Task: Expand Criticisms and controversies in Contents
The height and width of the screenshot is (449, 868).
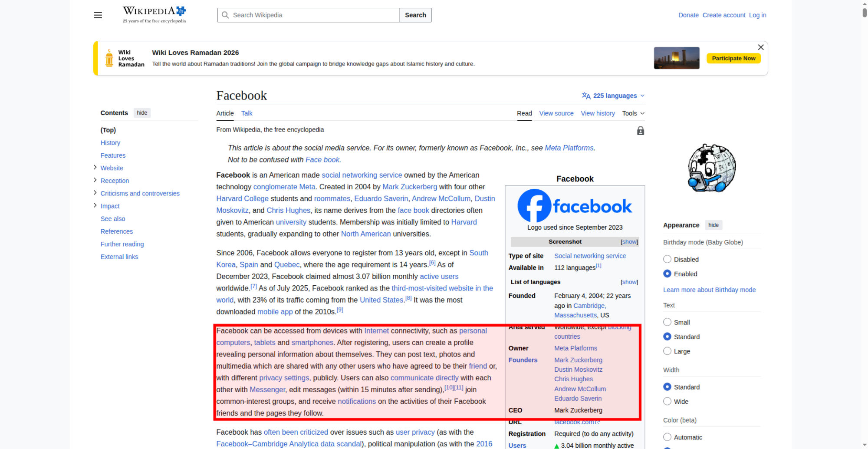Action: pos(95,193)
